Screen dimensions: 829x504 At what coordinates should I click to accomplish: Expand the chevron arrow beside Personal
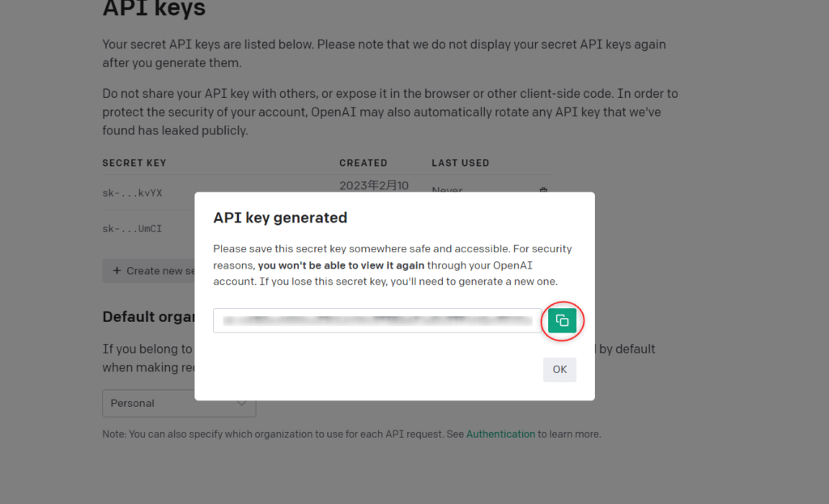(241, 403)
